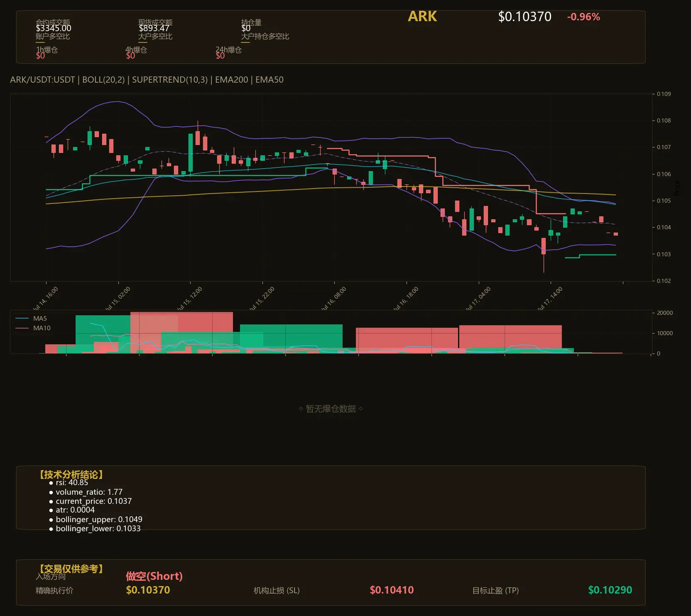Click the Jul 16, 18:00 time label
Viewport: 691px width, 616px height.
pos(406,299)
